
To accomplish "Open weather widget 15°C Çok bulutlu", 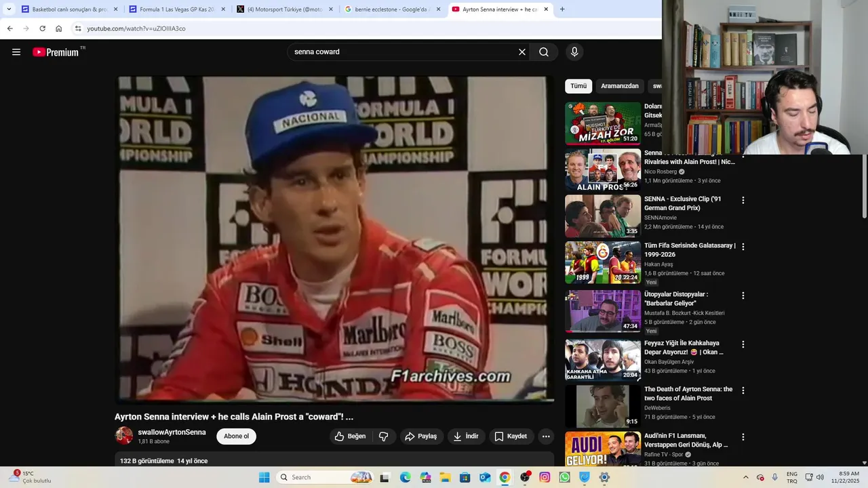I will click(32, 477).
